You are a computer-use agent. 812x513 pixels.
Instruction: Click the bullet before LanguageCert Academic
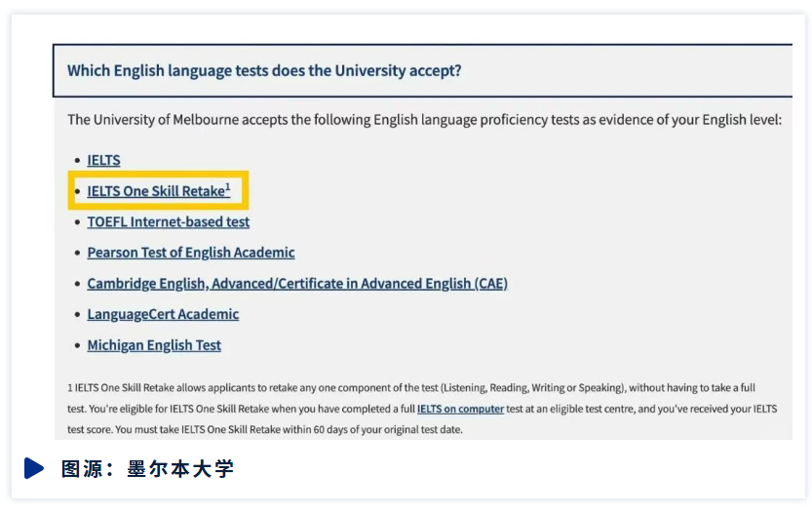click(x=78, y=315)
